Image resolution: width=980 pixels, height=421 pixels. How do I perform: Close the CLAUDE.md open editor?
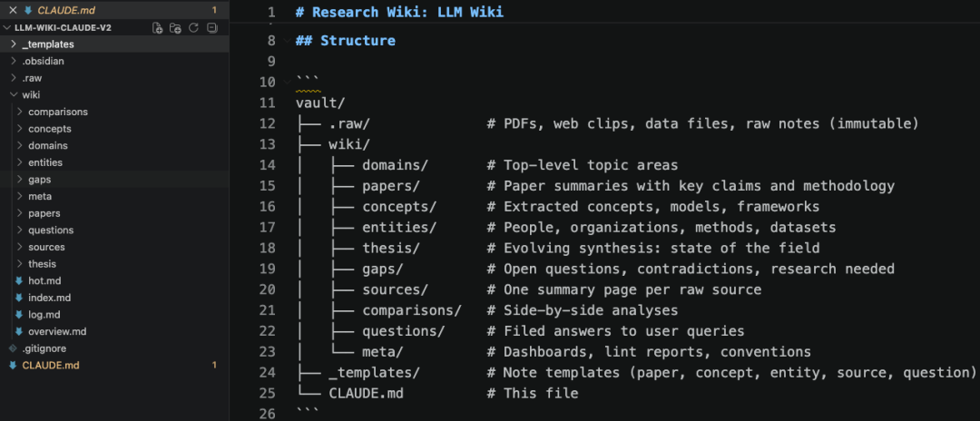click(13, 10)
